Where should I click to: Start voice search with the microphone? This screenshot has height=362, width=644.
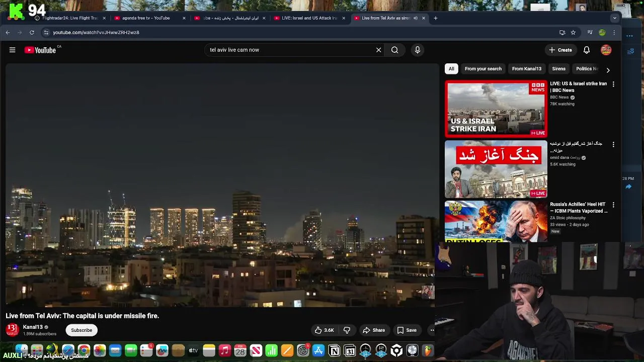point(417,50)
